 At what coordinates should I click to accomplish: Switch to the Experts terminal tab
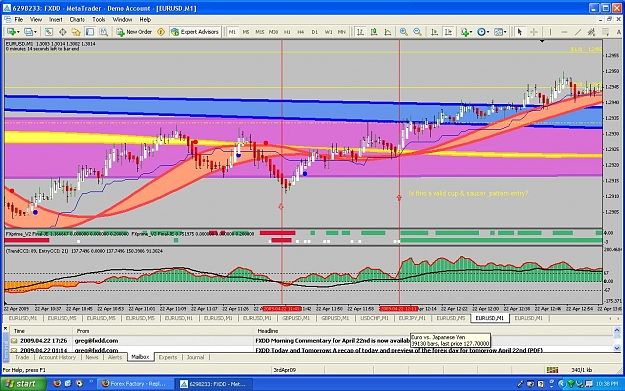[x=168, y=357]
